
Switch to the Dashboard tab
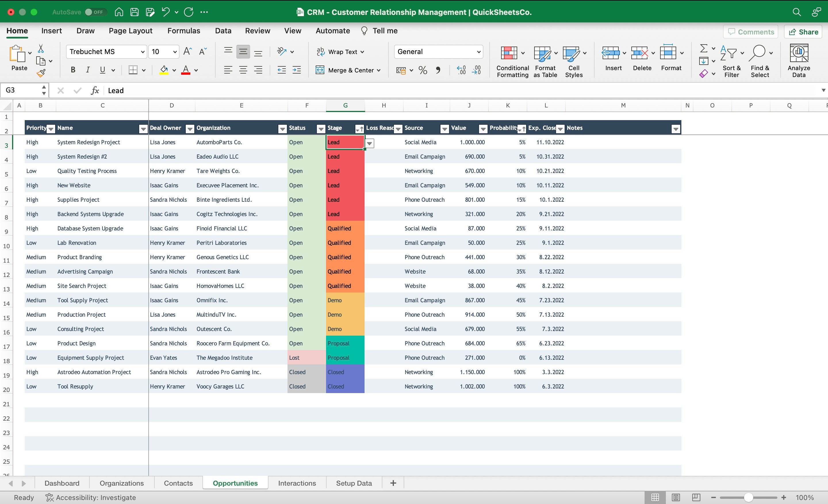(62, 483)
